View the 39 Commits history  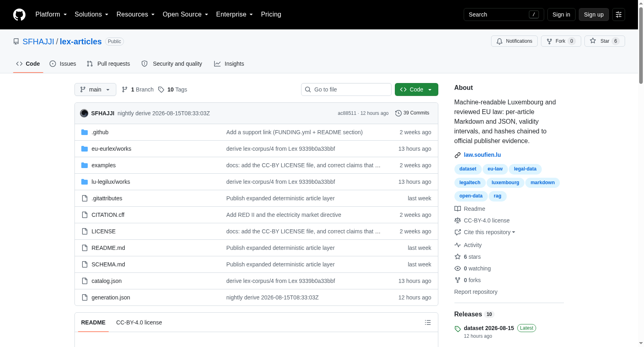(x=413, y=113)
